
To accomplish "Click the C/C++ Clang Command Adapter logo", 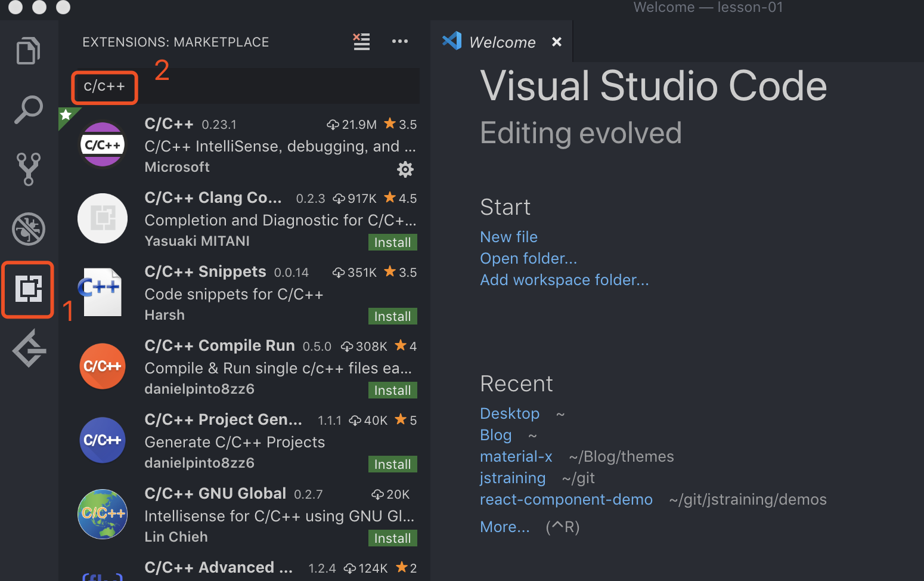I will point(103,218).
